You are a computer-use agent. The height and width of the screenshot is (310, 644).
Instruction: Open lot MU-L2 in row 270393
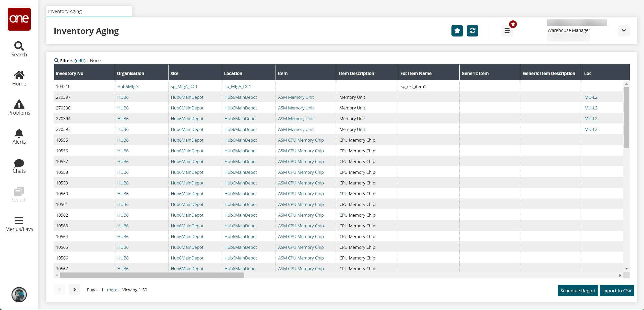click(x=591, y=129)
